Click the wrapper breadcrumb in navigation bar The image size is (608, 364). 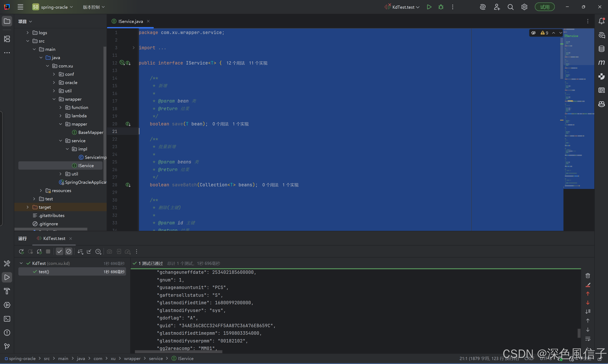tap(132, 358)
